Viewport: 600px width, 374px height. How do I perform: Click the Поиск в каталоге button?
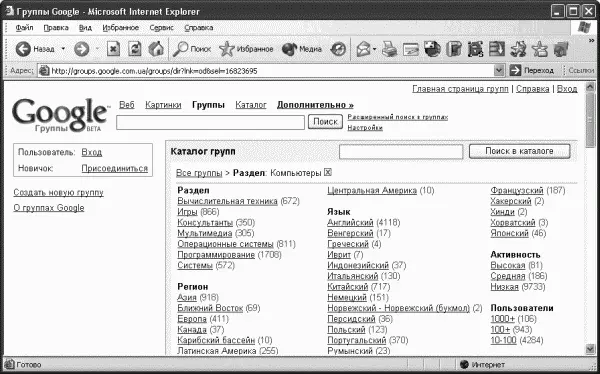[519, 151]
